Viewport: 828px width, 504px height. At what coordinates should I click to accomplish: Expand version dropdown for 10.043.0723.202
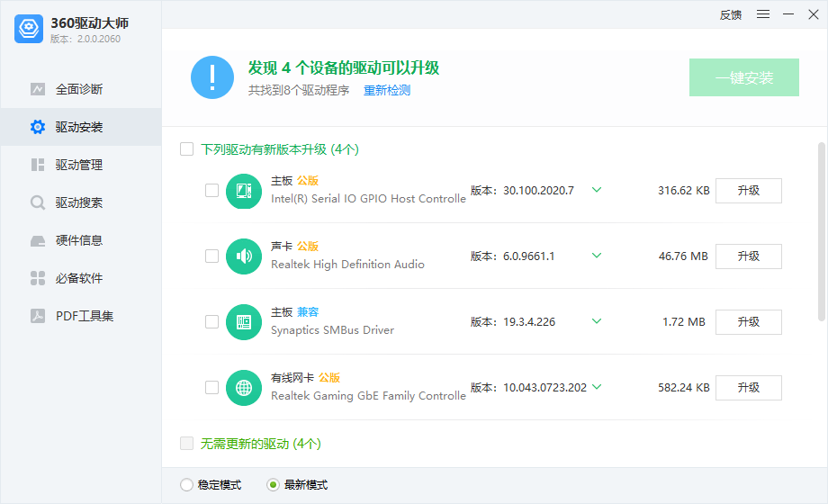point(597,387)
